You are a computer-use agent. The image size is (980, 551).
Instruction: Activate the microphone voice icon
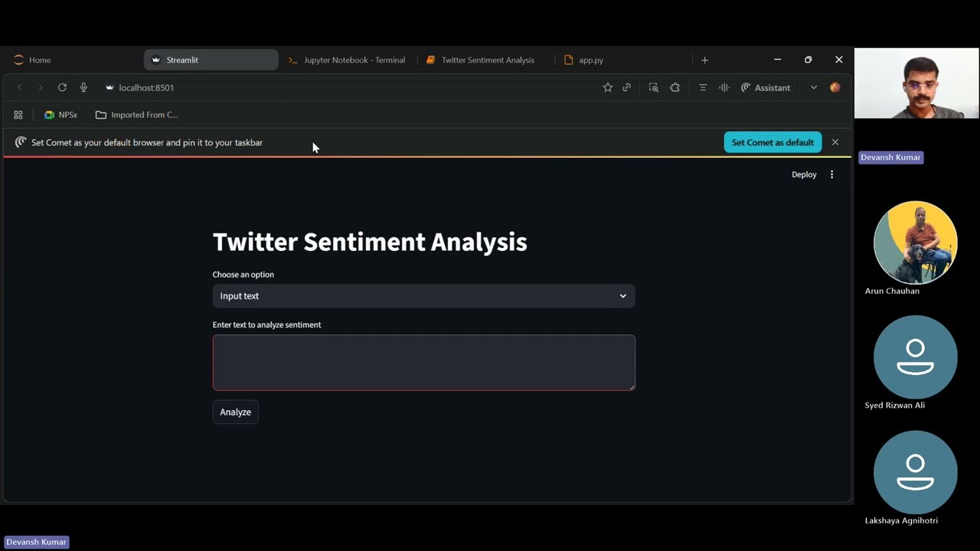83,87
